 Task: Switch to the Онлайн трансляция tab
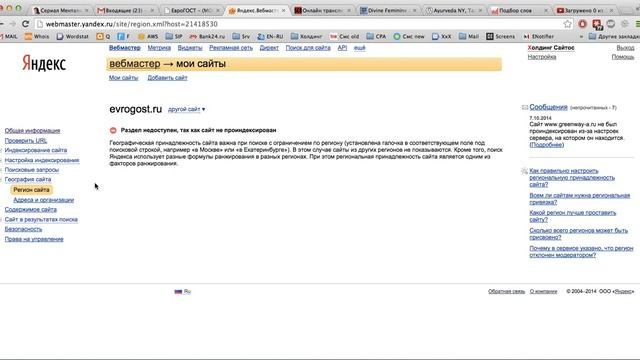point(322,10)
